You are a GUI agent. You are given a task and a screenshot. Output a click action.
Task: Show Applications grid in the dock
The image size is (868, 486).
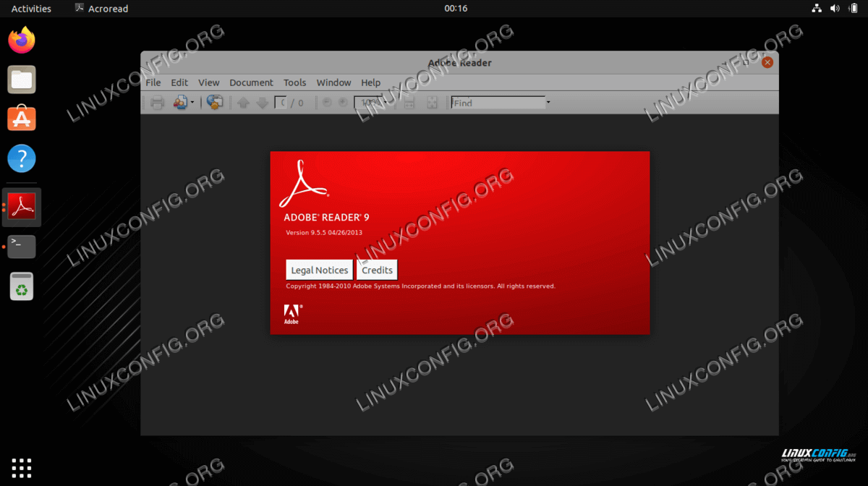pos(22,467)
